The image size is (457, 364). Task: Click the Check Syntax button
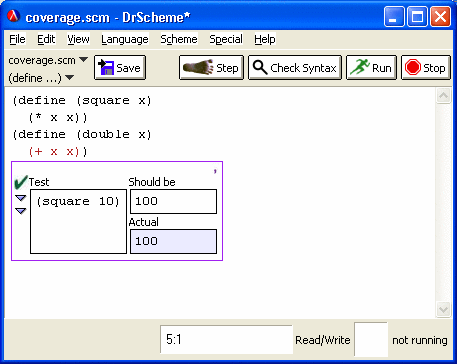(295, 68)
